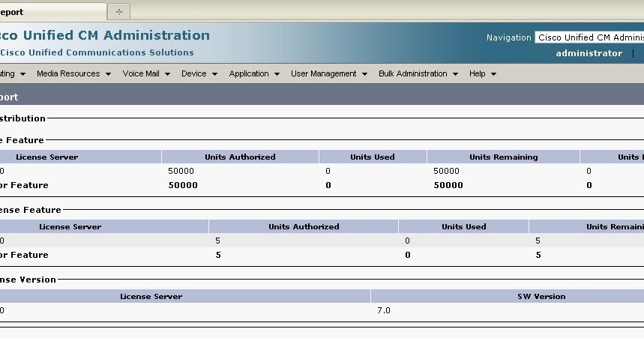
Task: Expand the Media Resources dropdown arrow
Action: coord(108,74)
